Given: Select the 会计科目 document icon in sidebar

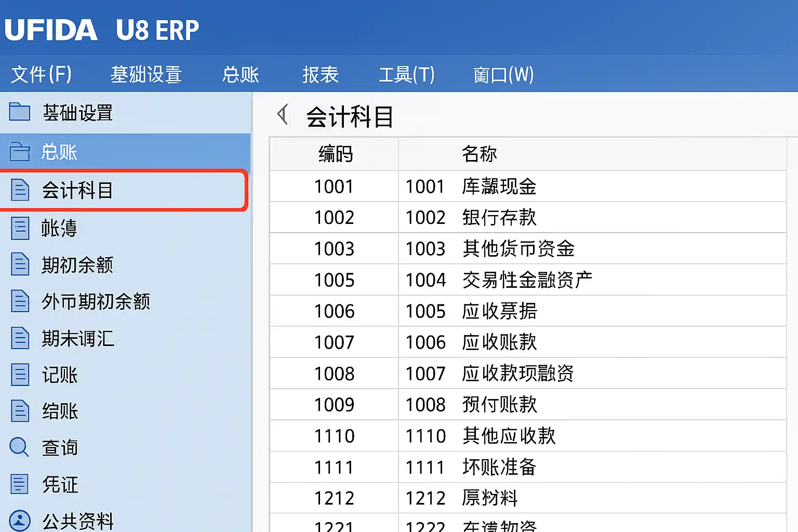Looking at the screenshot, I should (20, 190).
